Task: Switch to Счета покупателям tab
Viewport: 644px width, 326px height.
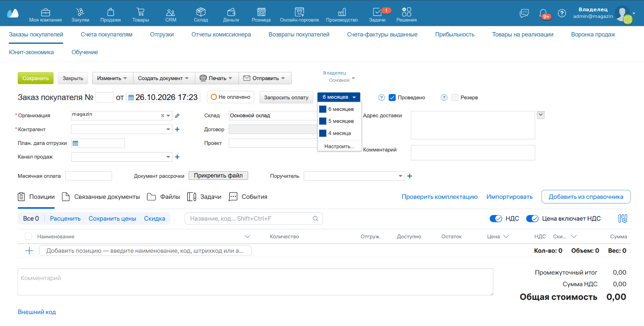Action: tap(107, 35)
